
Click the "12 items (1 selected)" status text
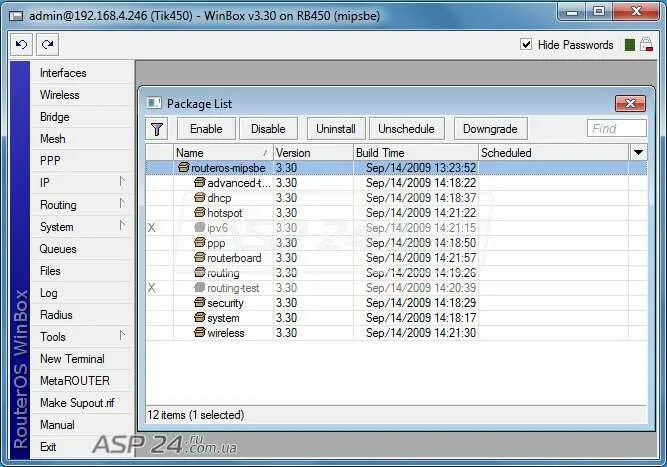(196, 415)
